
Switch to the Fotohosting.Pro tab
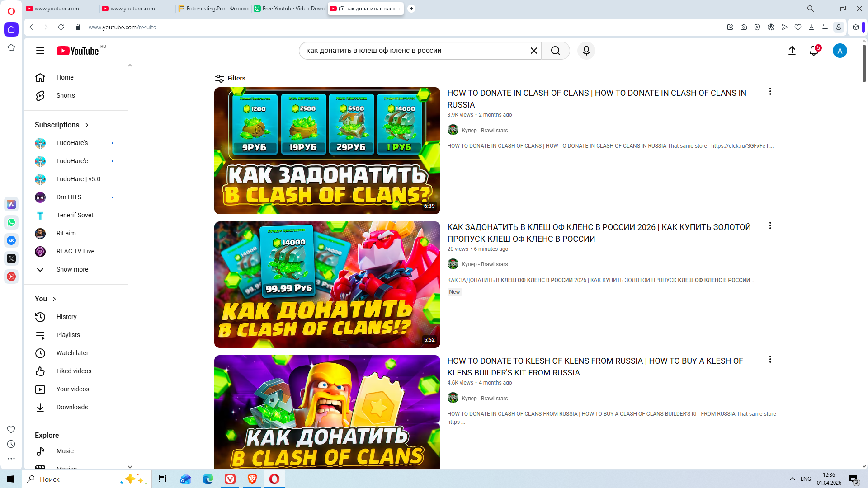[213, 9]
